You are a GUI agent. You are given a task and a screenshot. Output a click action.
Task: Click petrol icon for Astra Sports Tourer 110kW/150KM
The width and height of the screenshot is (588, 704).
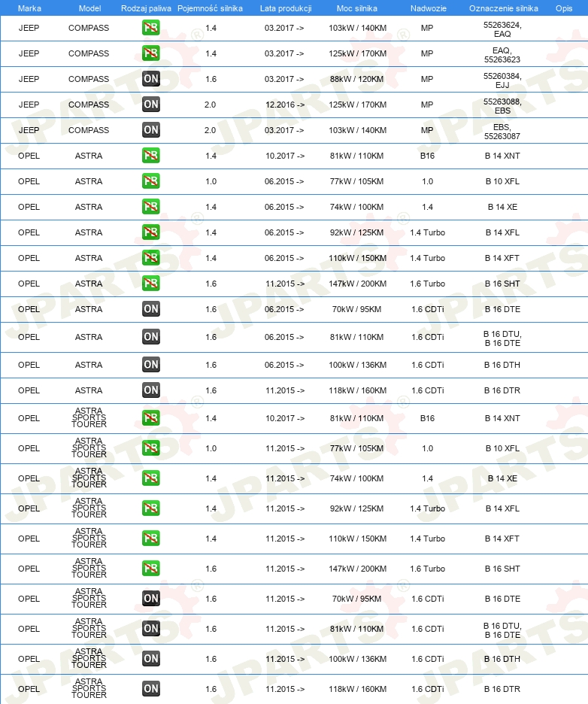(151, 539)
